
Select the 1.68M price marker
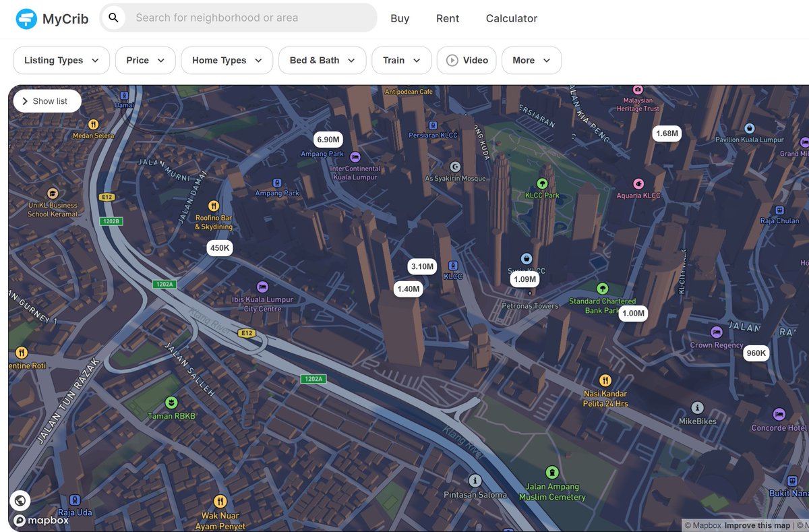(x=667, y=134)
